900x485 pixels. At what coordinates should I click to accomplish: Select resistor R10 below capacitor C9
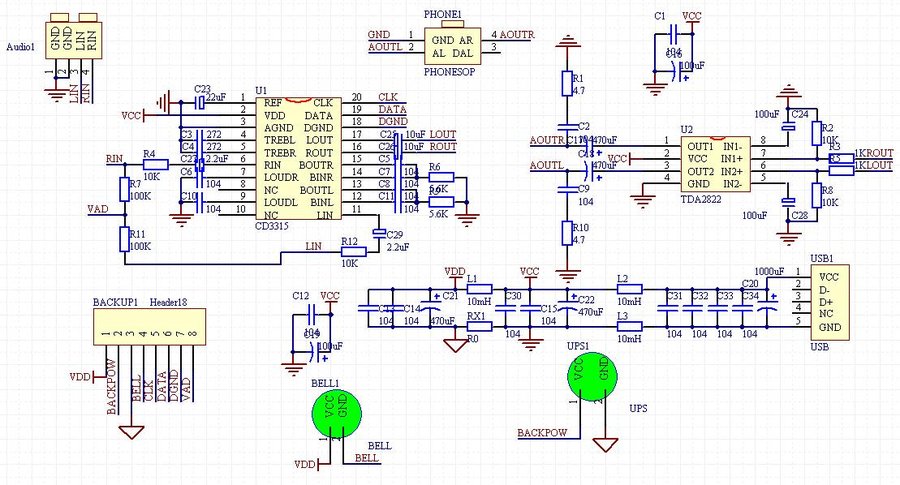[568, 233]
